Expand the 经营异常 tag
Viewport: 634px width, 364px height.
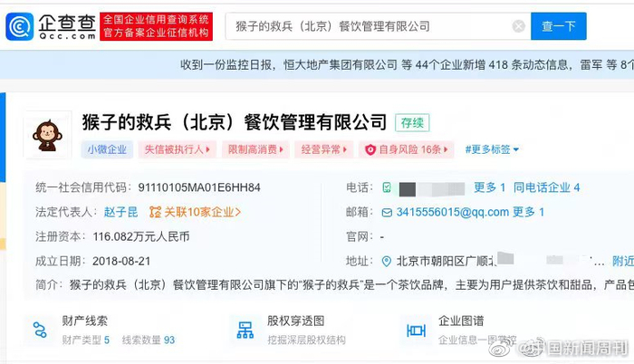click(x=324, y=149)
